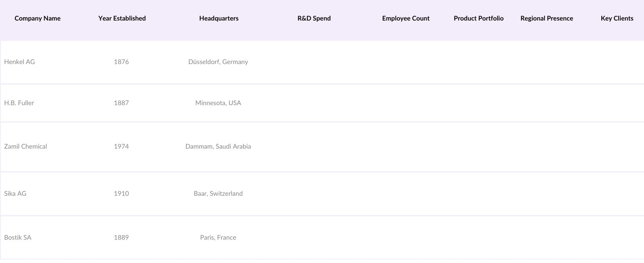Click the Sika AG company cell

(15, 194)
